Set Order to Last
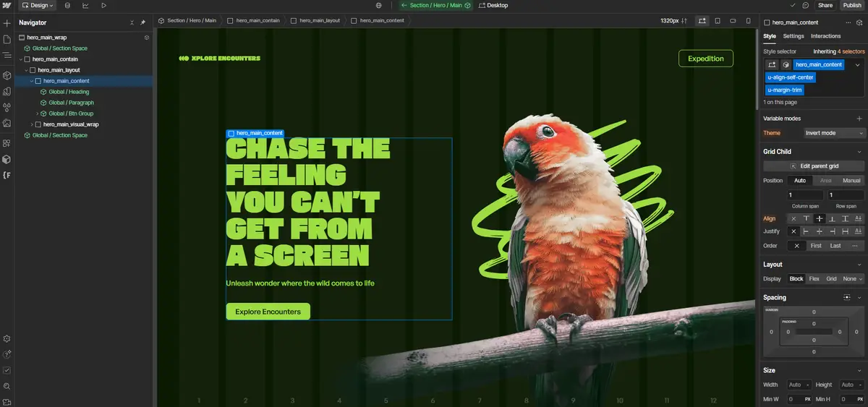This screenshot has width=868, height=407. click(x=835, y=246)
